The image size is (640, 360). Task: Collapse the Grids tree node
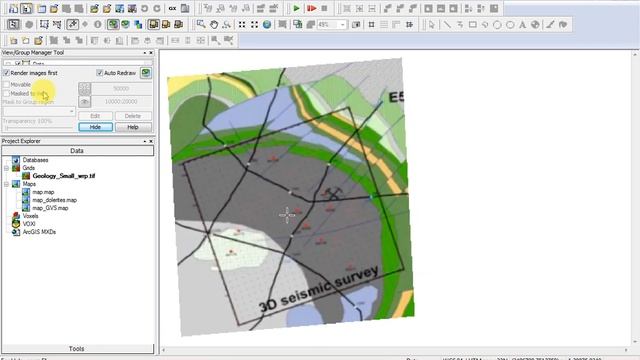6,168
